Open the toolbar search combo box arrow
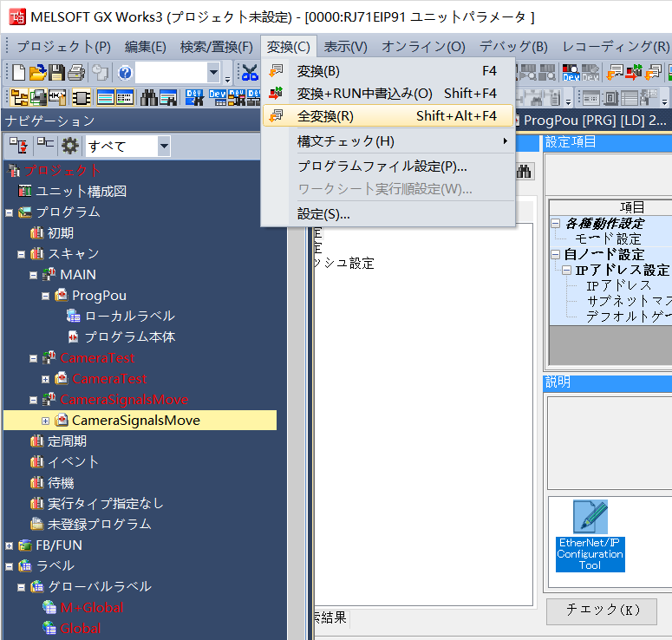 (213, 73)
